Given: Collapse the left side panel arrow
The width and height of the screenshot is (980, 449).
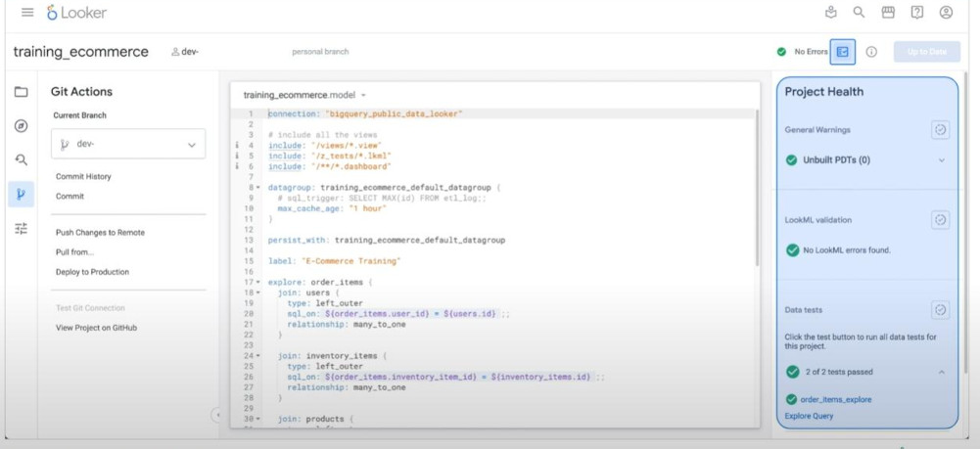Looking at the screenshot, I should (x=216, y=414).
